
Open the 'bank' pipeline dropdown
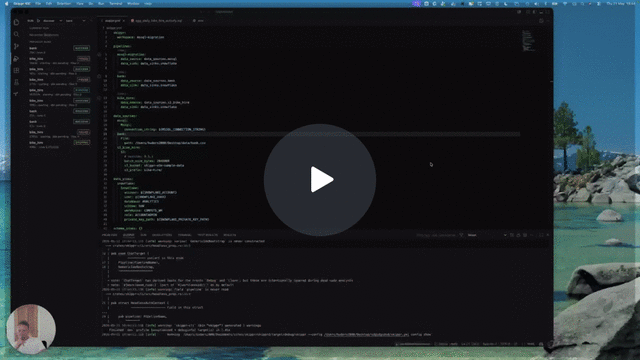coord(76,21)
